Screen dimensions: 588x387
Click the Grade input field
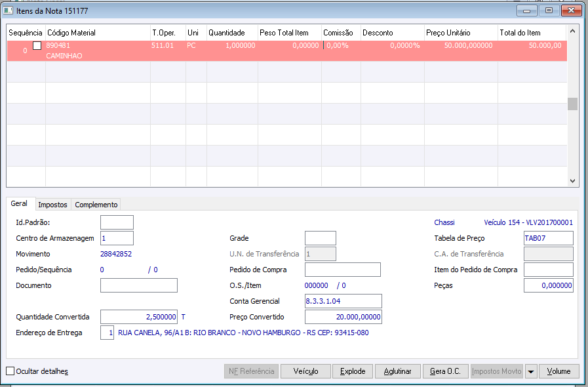click(321, 238)
